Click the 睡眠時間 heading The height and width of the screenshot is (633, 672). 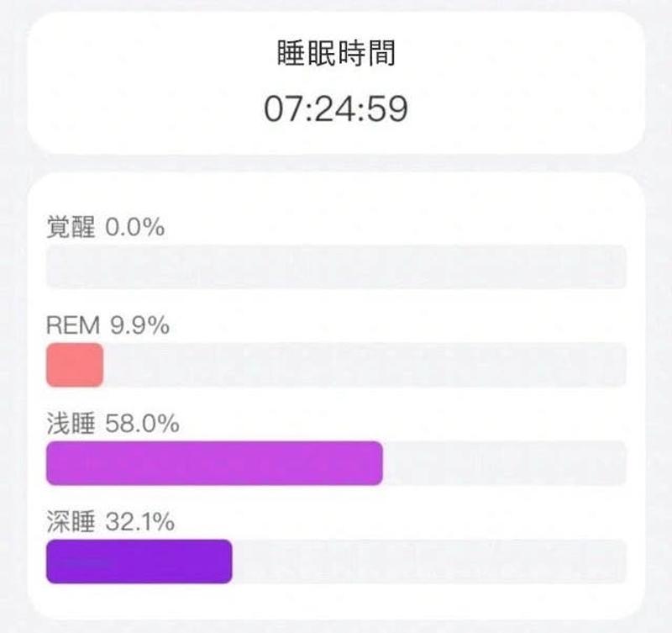[336, 55]
